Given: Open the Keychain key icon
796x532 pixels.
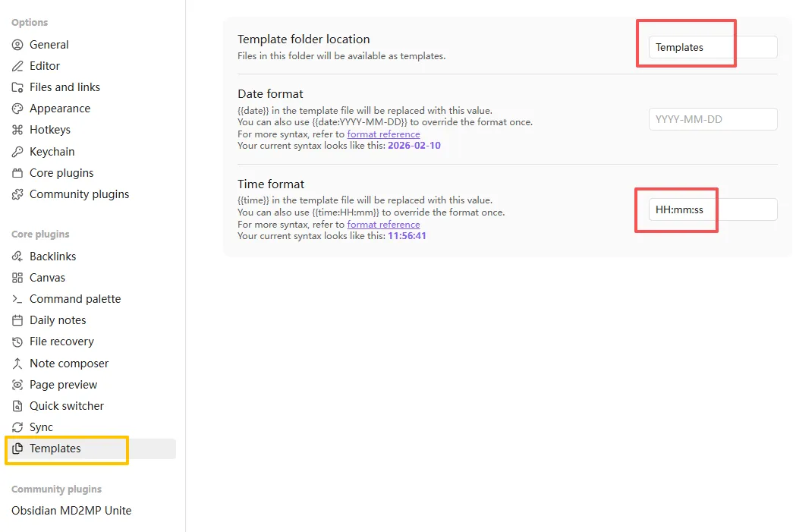Looking at the screenshot, I should tap(17, 152).
